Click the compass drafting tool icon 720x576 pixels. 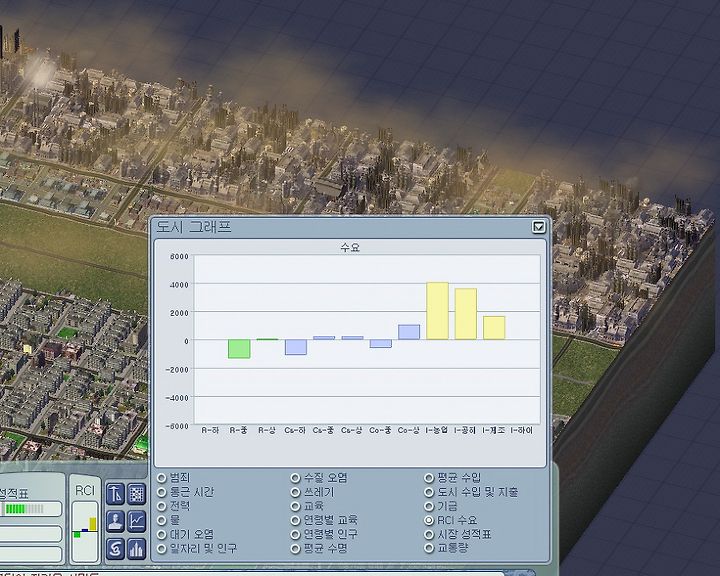click(x=115, y=494)
